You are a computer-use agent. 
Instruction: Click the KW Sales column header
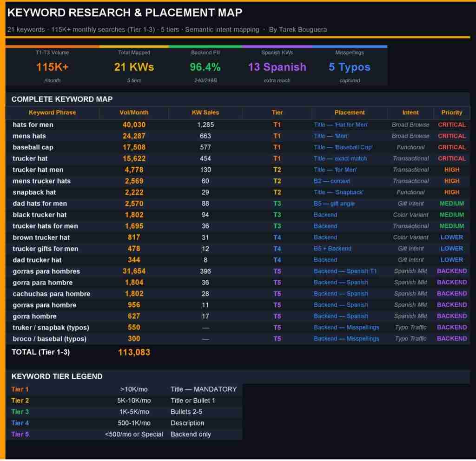coord(205,112)
